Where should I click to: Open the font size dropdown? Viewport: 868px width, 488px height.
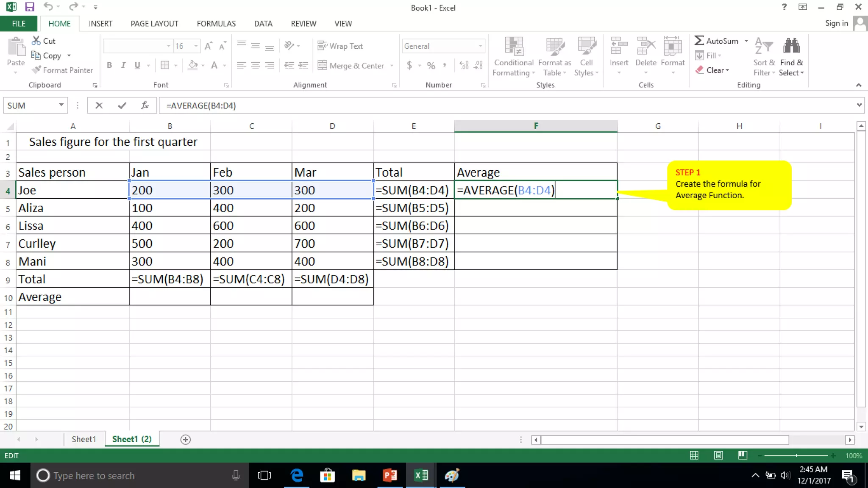pyautogui.click(x=196, y=46)
